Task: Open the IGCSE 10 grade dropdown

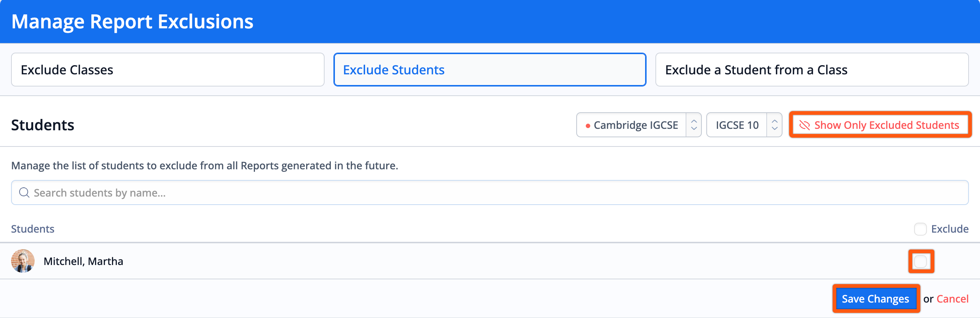Action: 737,125
